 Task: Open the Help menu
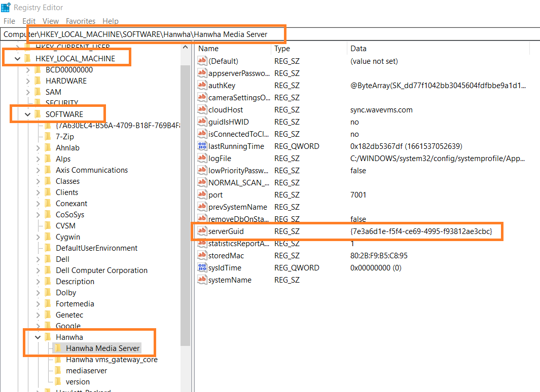coord(111,21)
